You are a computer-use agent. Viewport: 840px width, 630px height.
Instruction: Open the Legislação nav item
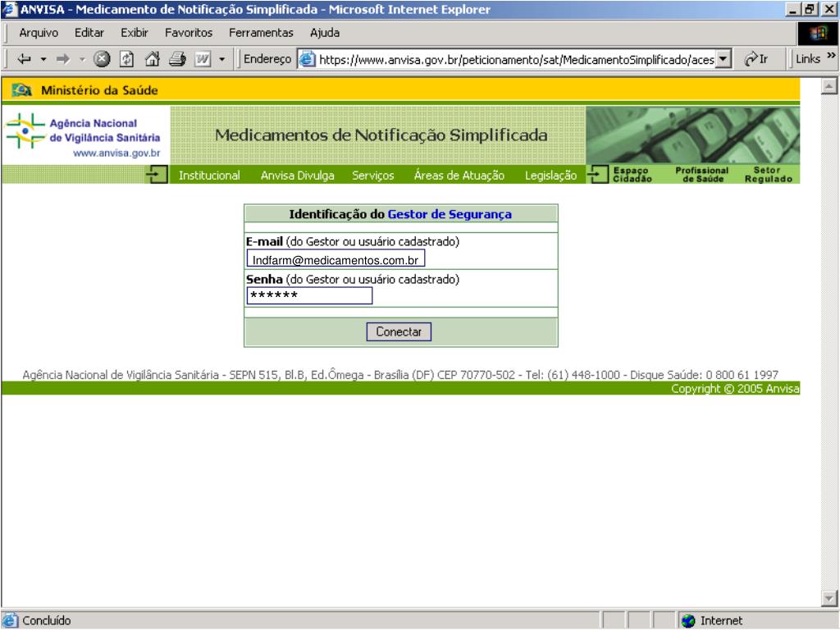(x=550, y=176)
